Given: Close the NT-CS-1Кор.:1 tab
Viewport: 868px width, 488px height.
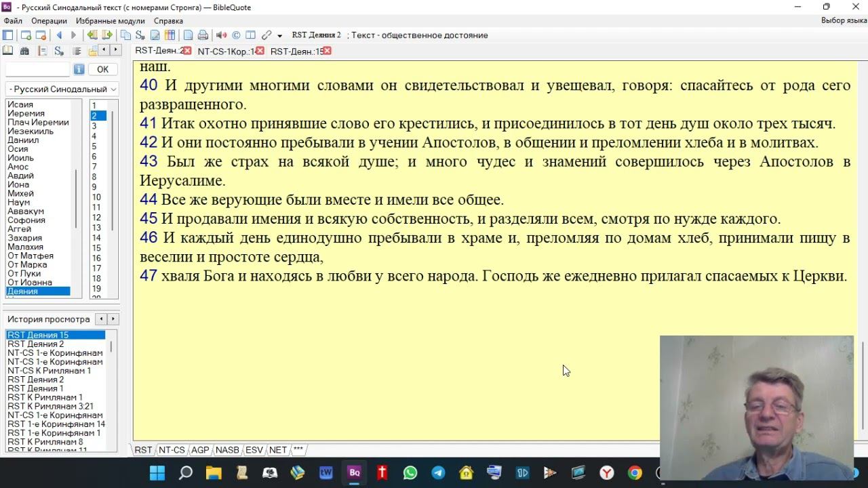Looking at the screenshot, I should 260,51.
